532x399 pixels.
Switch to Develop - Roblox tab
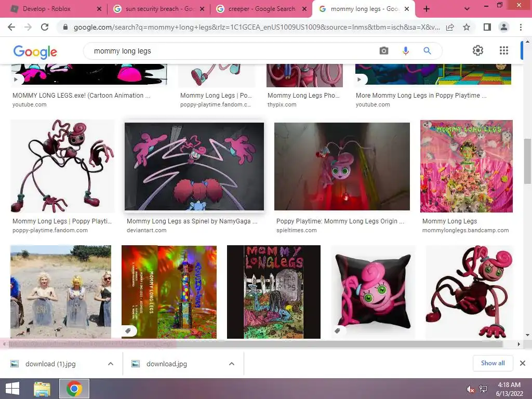pos(46,9)
